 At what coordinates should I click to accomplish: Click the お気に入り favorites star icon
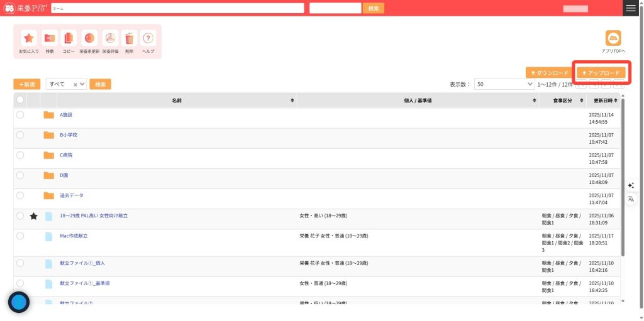pos(28,38)
